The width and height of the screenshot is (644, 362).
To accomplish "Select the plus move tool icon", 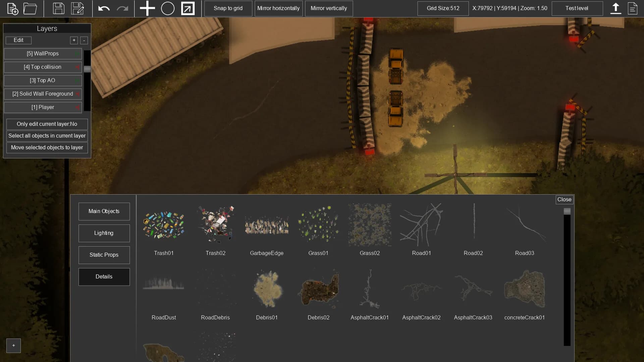I will coord(147,8).
